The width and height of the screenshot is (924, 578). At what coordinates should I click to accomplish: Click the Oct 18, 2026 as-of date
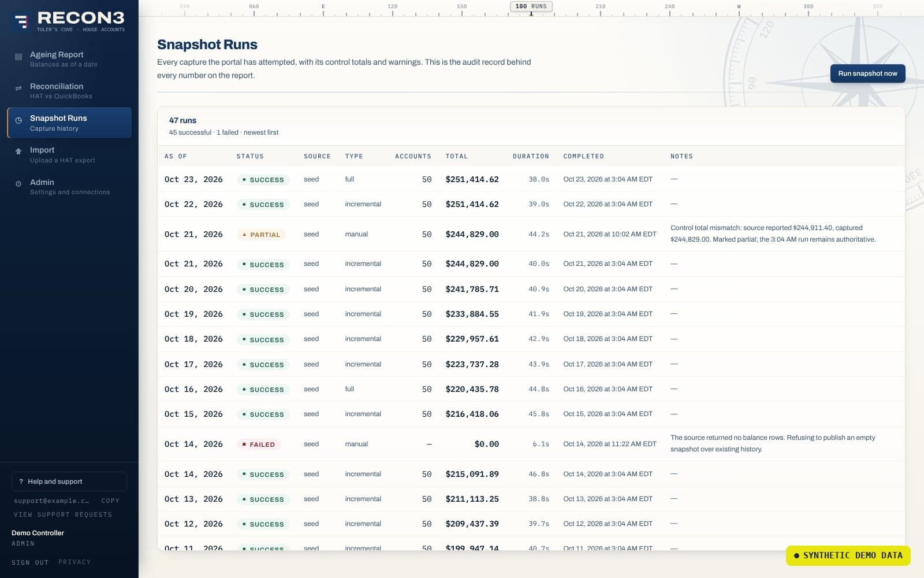click(193, 339)
